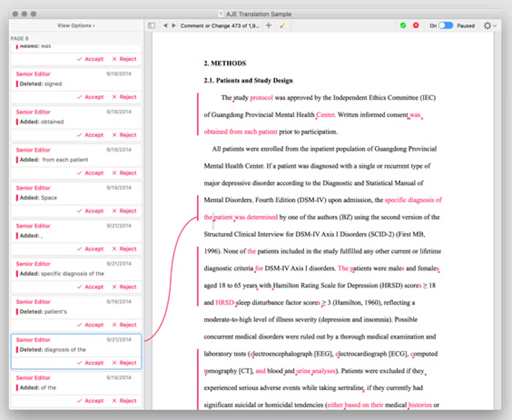
Task: Select the 'Deleted: signed' change card text
Action: (41, 84)
